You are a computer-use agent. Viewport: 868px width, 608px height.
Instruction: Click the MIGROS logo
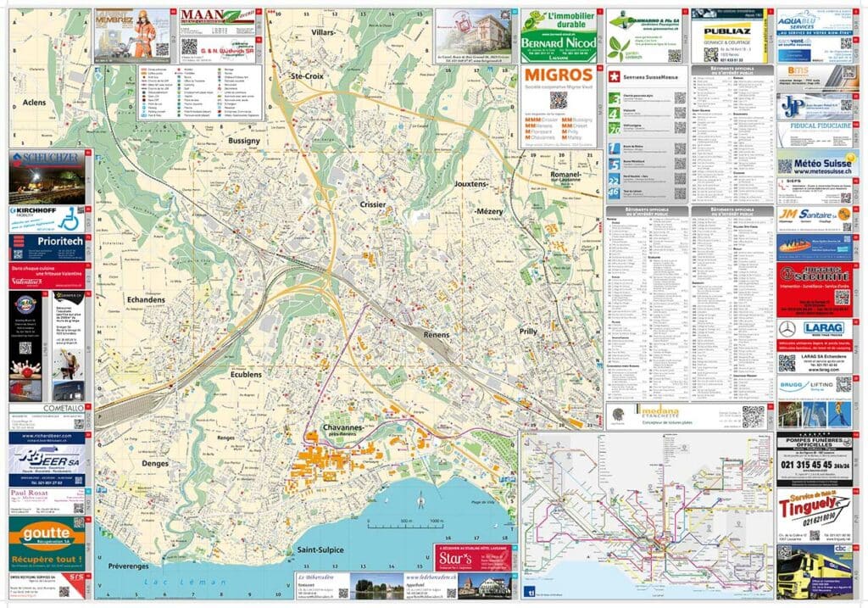click(x=558, y=75)
